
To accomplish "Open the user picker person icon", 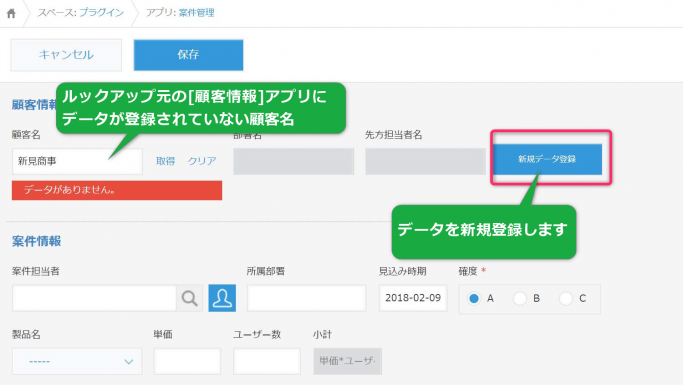I will click(222, 298).
